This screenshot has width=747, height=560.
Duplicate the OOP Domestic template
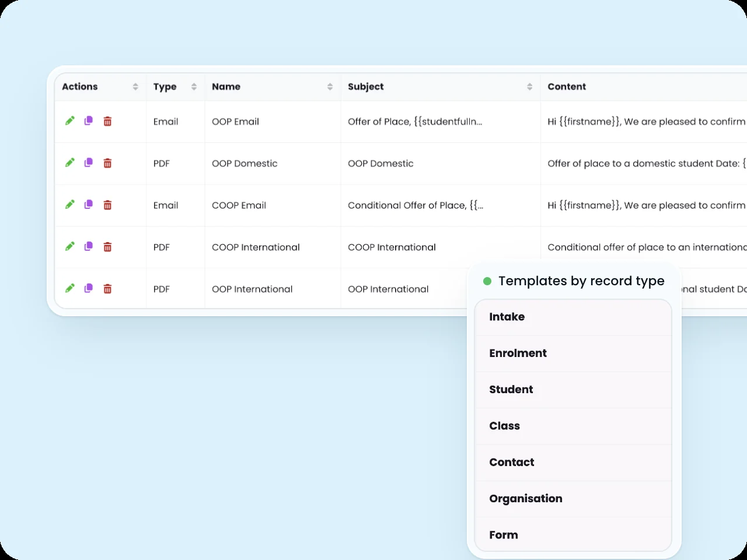(x=89, y=163)
